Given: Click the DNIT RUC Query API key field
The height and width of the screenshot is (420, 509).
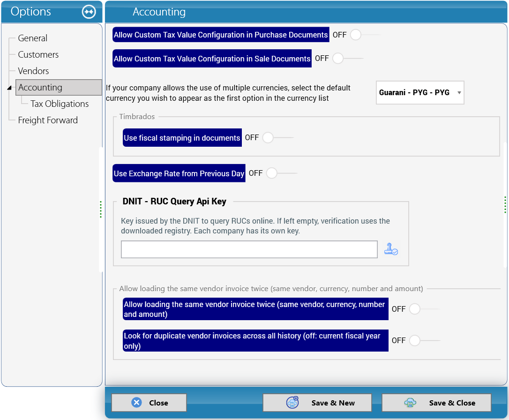Looking at the screenshot, I should coord(249,249).
